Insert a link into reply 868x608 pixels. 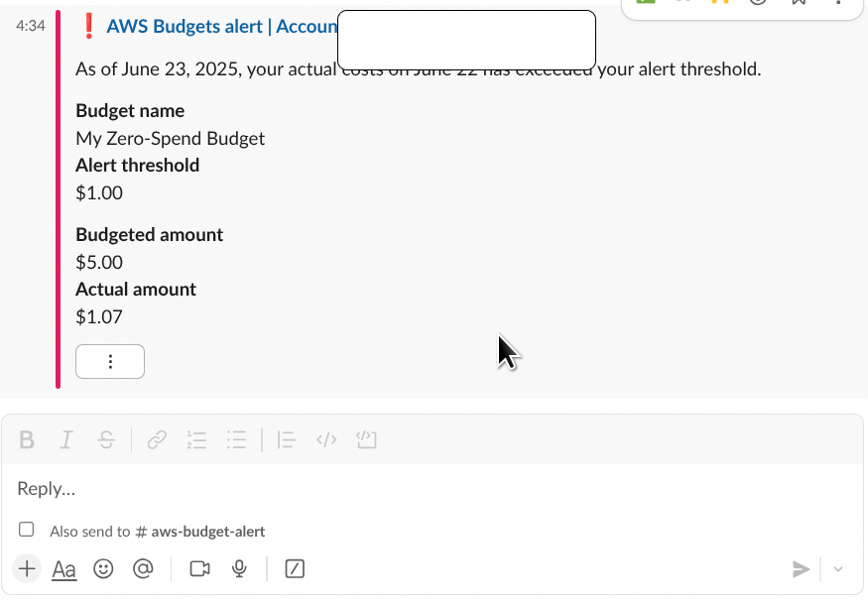click(157, 440)
